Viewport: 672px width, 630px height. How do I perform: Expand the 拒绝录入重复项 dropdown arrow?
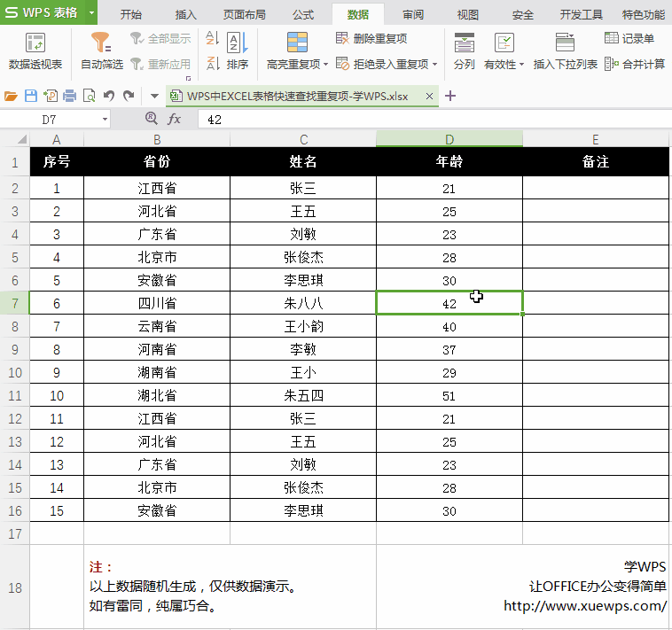[x=435, y=65]
